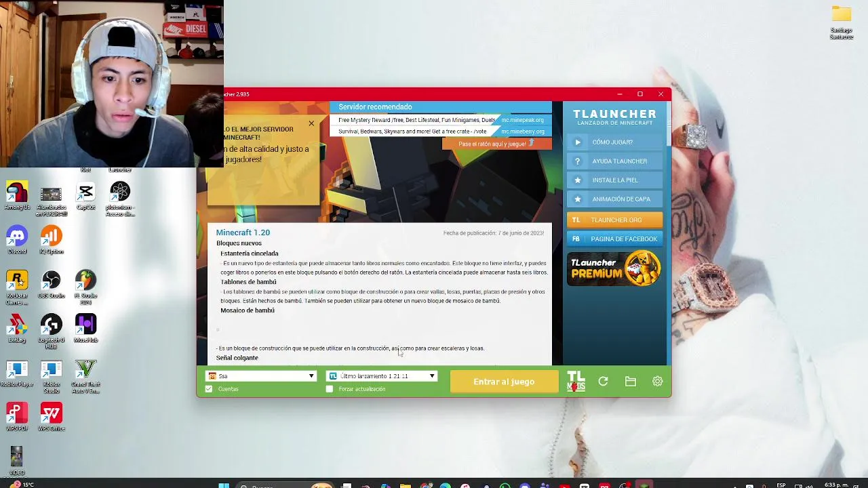This screenshot has width=868, height=488.
Task: Click the Minecraft 1.20 heading
Action: point(243,232)
